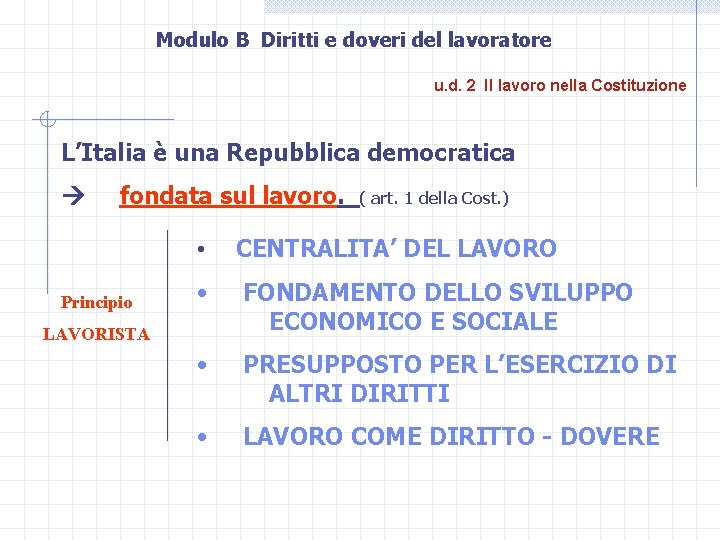Image resolution: width=720 pixels, height=540 pixels.
Task: Click the red word 'LAVORISTA'
Action: (x=96, y=334)
